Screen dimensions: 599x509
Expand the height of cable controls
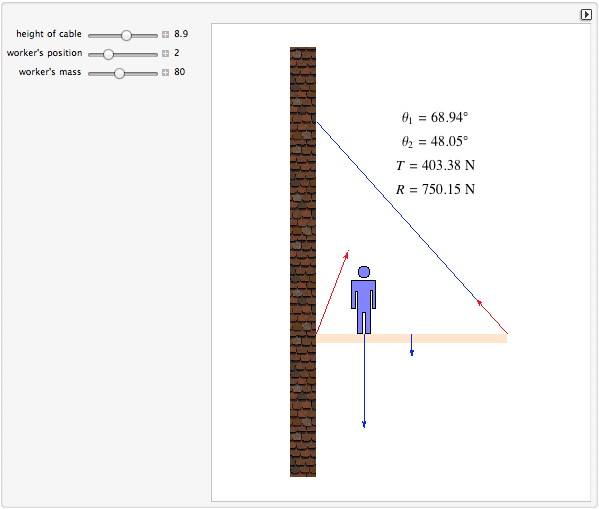point(165,34)
